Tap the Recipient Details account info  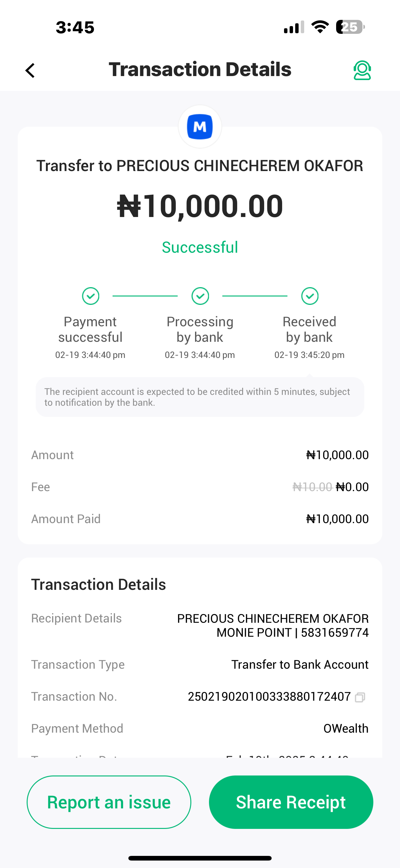point(273,626)
